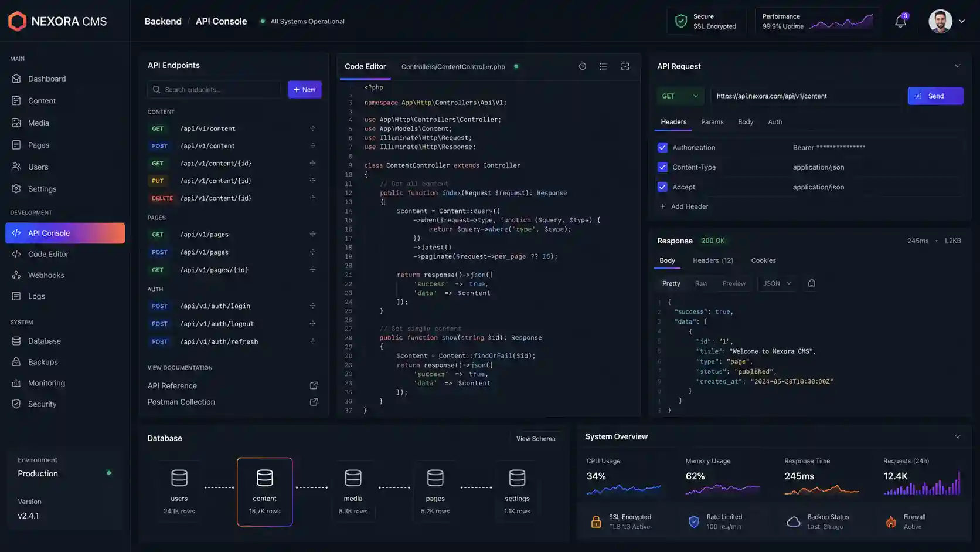Click View Schema button

click(536, 439)
